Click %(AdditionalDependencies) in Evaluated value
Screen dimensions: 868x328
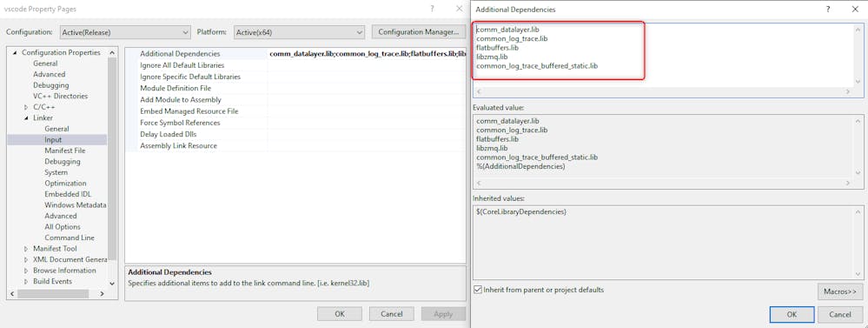coord(520,166)
